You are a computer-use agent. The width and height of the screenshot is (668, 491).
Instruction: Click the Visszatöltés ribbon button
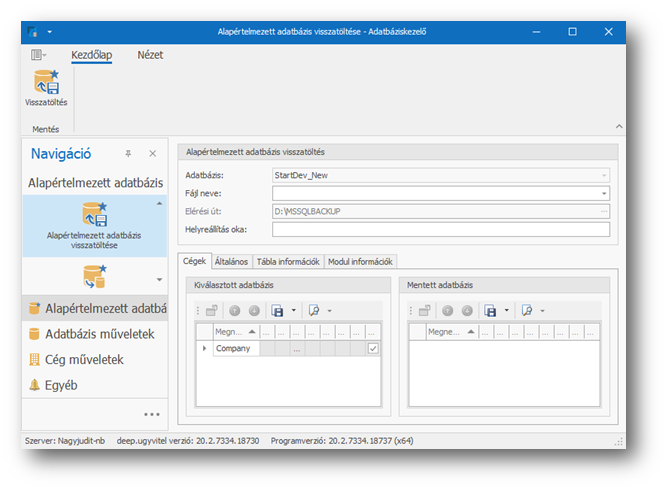pyautogui.click(x=46, y=87)
